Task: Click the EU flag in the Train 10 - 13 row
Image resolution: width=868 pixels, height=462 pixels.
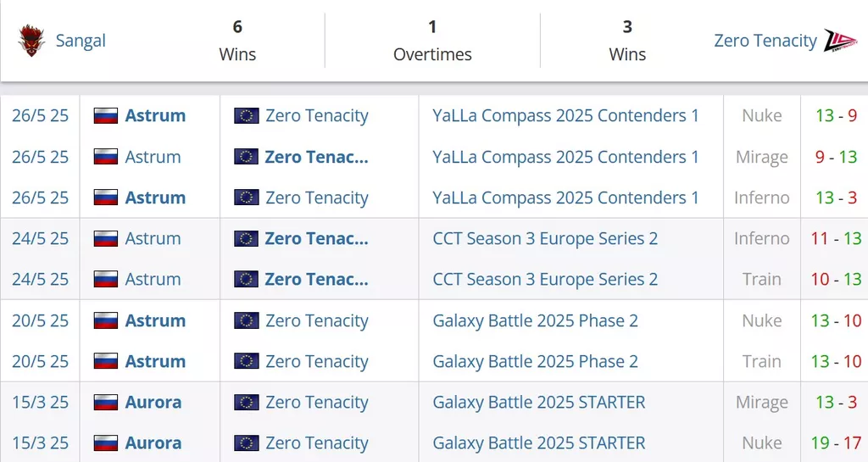Action: pyautogui.click(x=247, y=280)
